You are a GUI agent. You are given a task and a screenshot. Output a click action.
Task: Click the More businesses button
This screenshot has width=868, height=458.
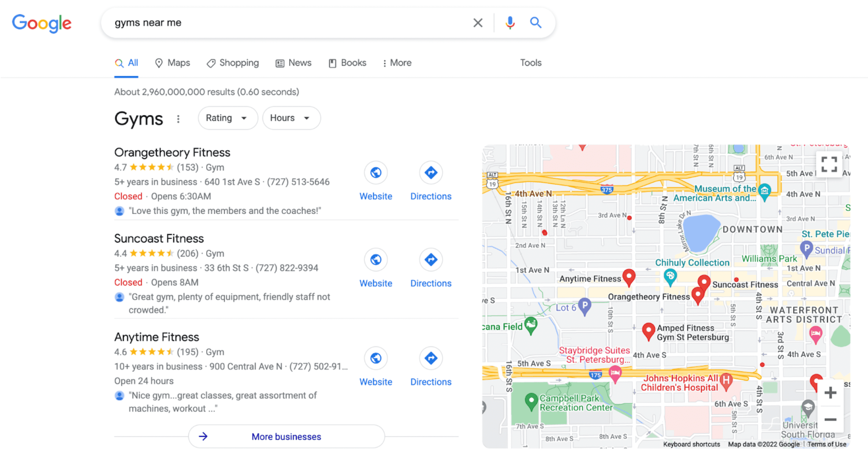point(287,436)
